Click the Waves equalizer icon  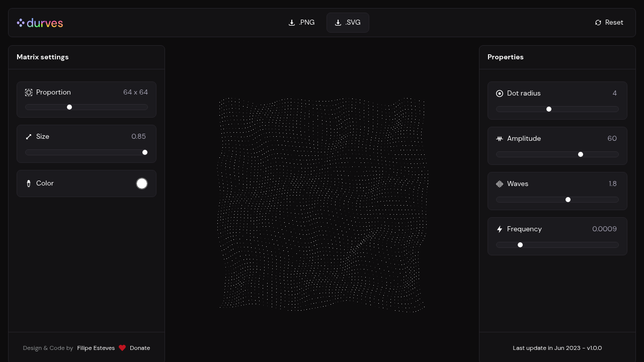point(500,184)
